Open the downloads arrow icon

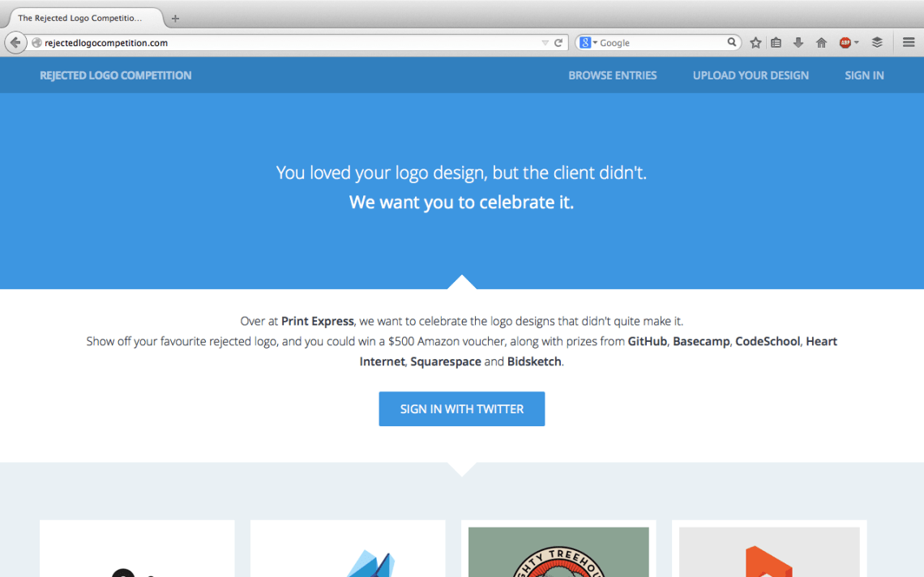[798, 43]
